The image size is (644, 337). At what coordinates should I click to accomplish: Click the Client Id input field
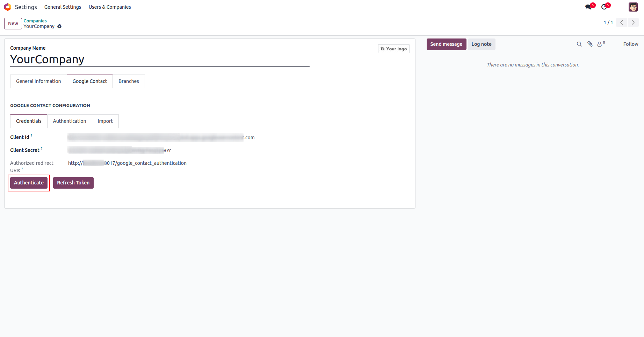tap(161, 138)
